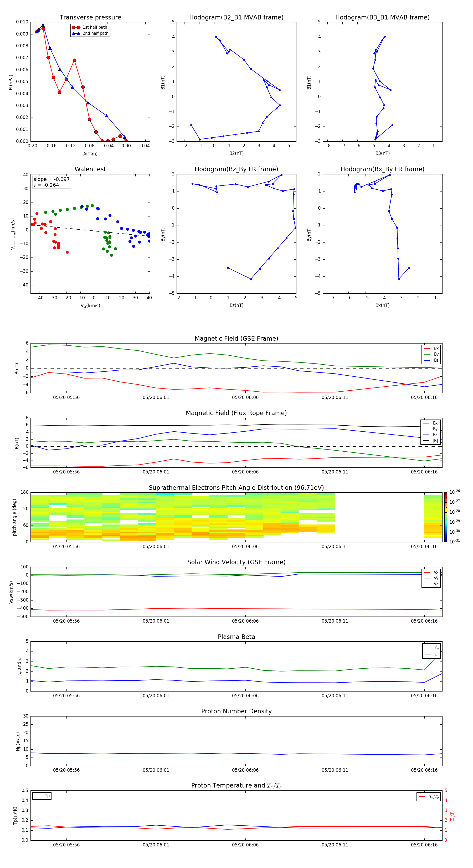Click the pitch angle rainbow colorbar

pyautogui.click(x=445, y=517)
